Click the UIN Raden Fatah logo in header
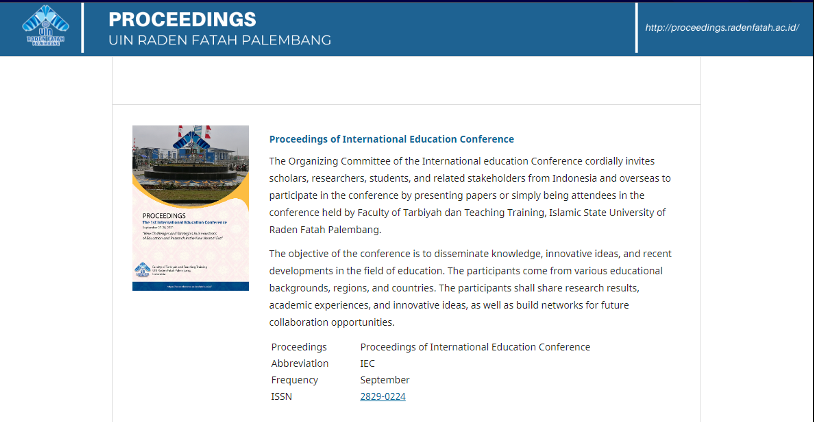This screenshot has width=814, height=422. (41, 27)
